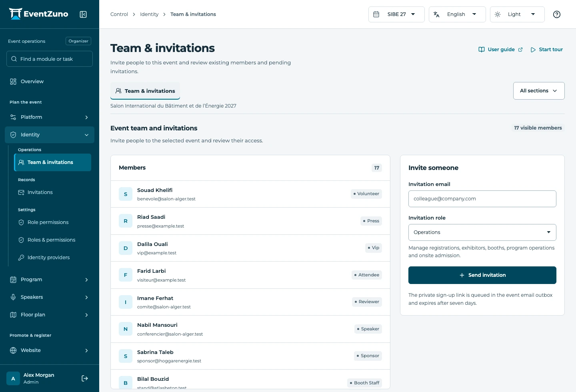The height and width of the screenshot is (392, 576).
Task: Click Farid Larbi's F avatar
Action: tap(126, 275)
